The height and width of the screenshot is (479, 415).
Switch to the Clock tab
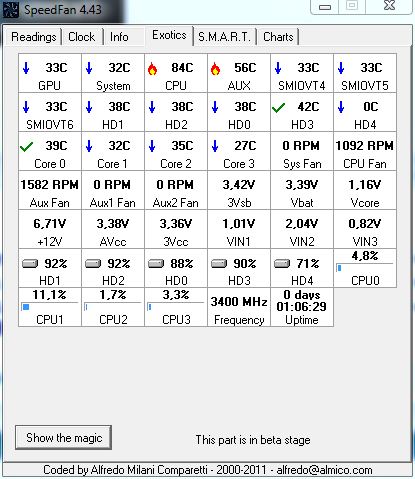(x=82, y=37)
